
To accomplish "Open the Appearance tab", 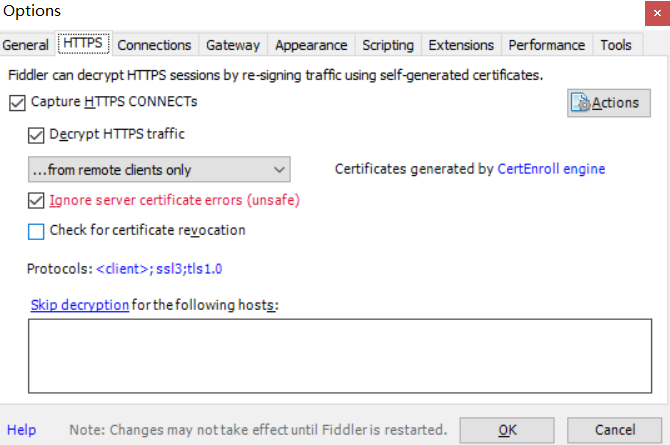I will click(311, 45).
